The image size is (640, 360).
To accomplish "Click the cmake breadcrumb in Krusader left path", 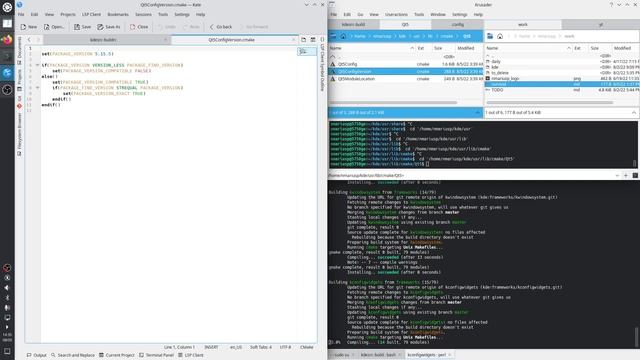I will tap(446, 36).
